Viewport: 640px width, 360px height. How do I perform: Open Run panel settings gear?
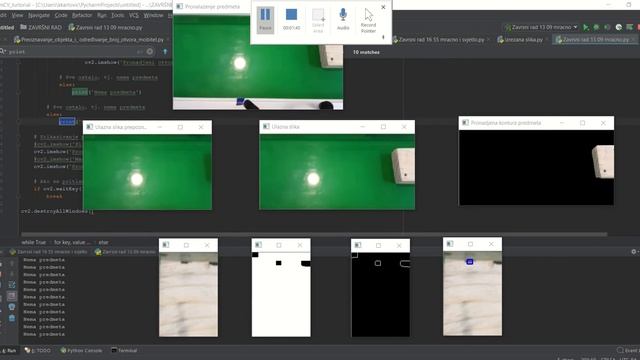click(634, 252)
